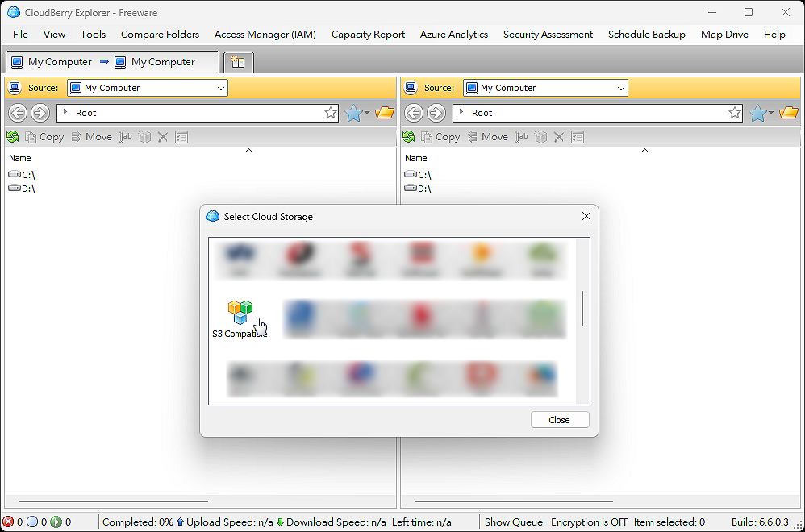Refresh the left pane
805x532 pixels.
(x=13, y=137)
